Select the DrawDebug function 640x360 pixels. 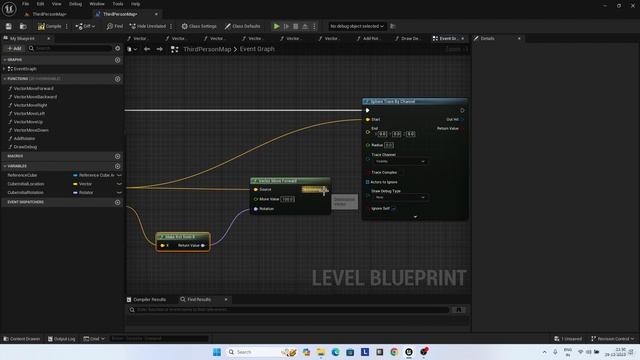pos(25,147)
